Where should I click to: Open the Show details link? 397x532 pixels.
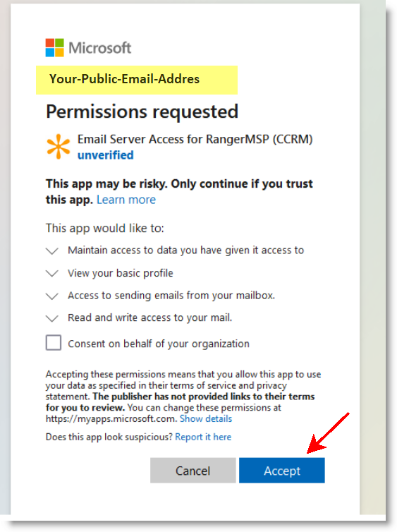[206, 418]
